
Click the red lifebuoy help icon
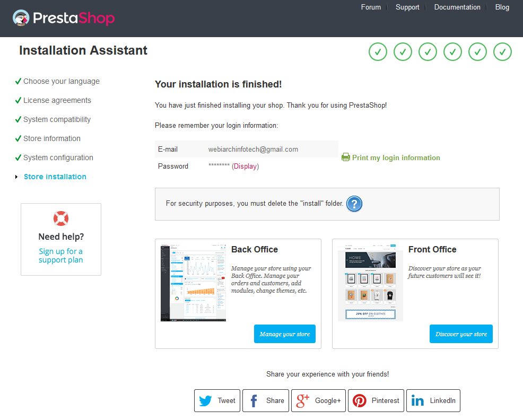(61, 218)
